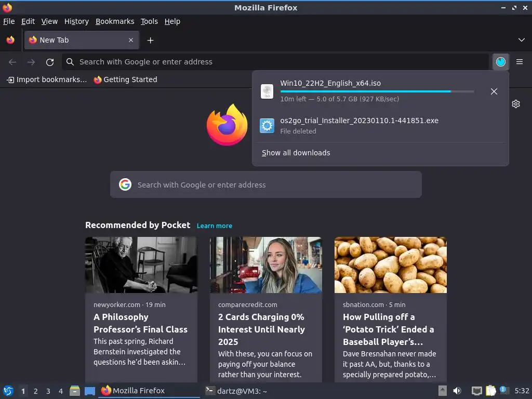The width and height of the screenshot is (532, 399).
Task: Open the philosophy professor article thumbnail
Action: 141,265
